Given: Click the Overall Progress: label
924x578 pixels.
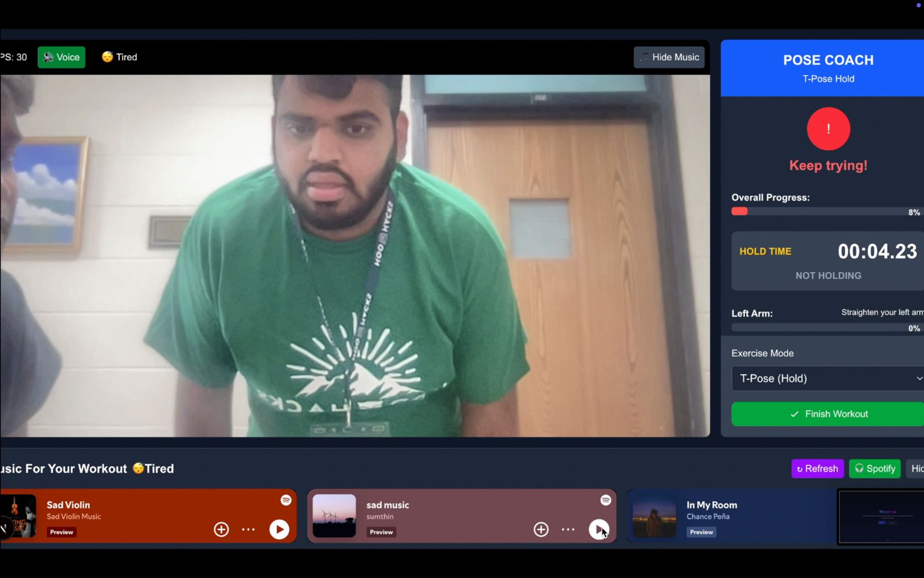Looking at the screenshot, I should click(770, 198).
